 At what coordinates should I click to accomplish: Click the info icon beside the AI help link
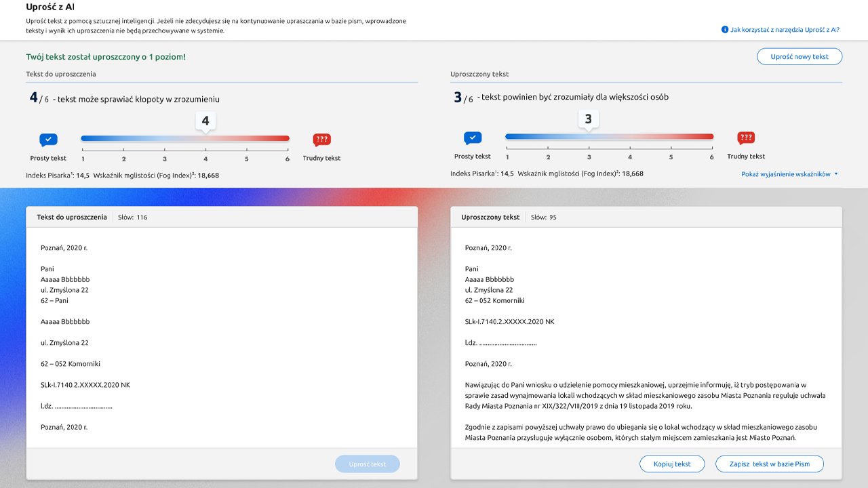[725, 30]
